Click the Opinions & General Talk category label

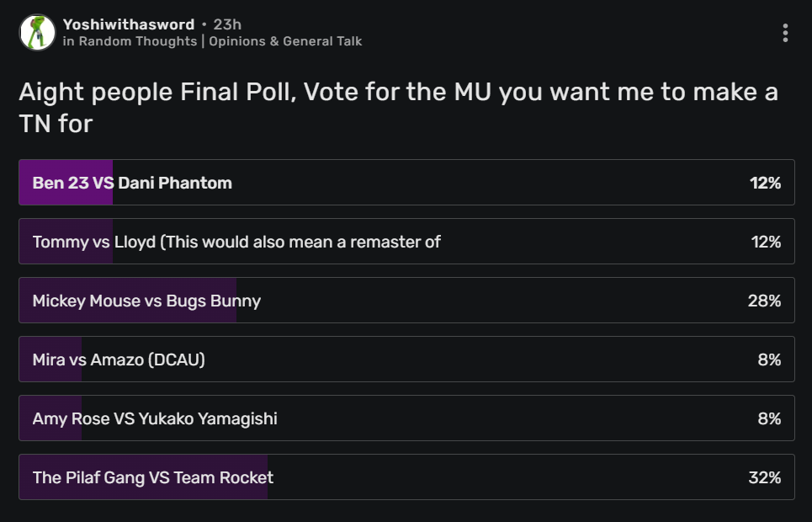284,40
